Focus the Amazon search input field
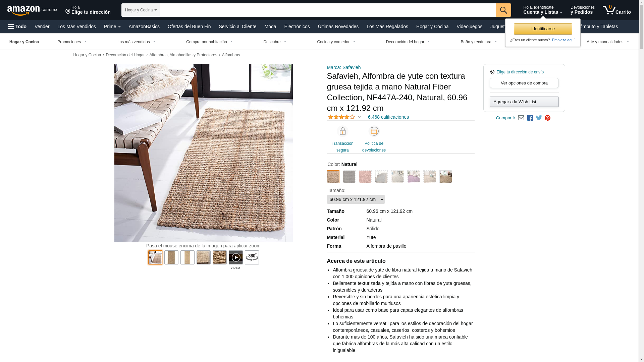The height and width of the screenshot is (362, 644). 328,10
